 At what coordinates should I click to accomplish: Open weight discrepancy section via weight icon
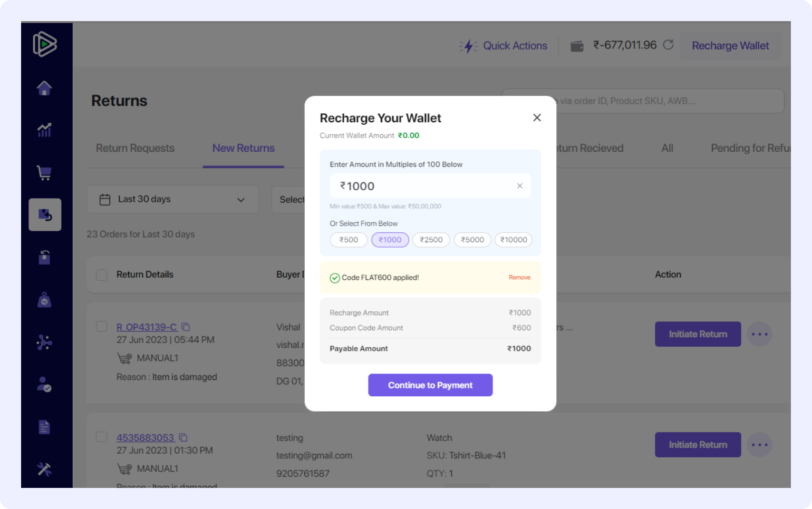click(x=44, y=299)
